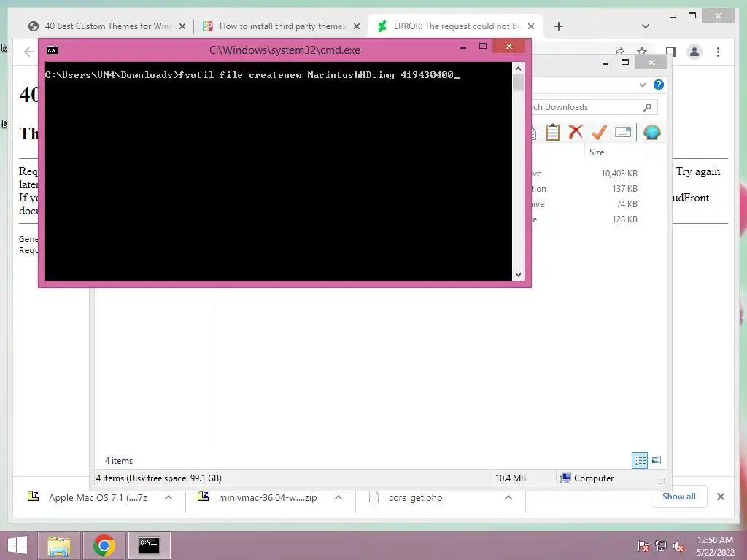Switch Explorer to details view icon

tap(639, 460)
